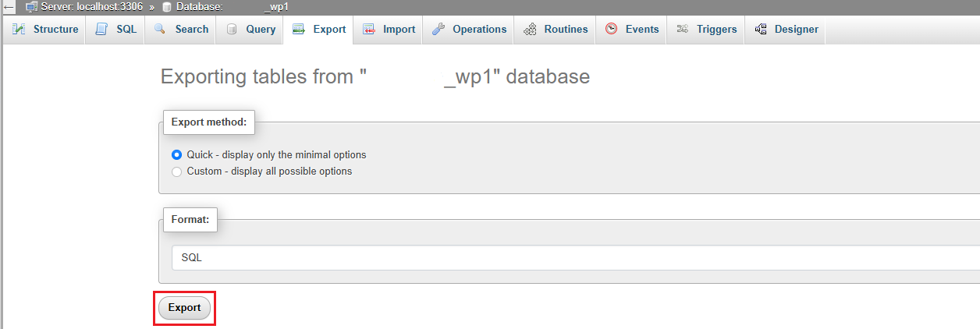Switch to the Export tab
980x329 pixels.
(319, 30)
